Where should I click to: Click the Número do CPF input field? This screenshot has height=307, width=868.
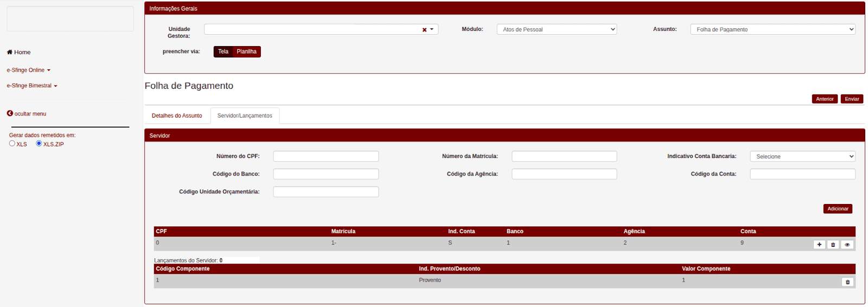point(325,156)
